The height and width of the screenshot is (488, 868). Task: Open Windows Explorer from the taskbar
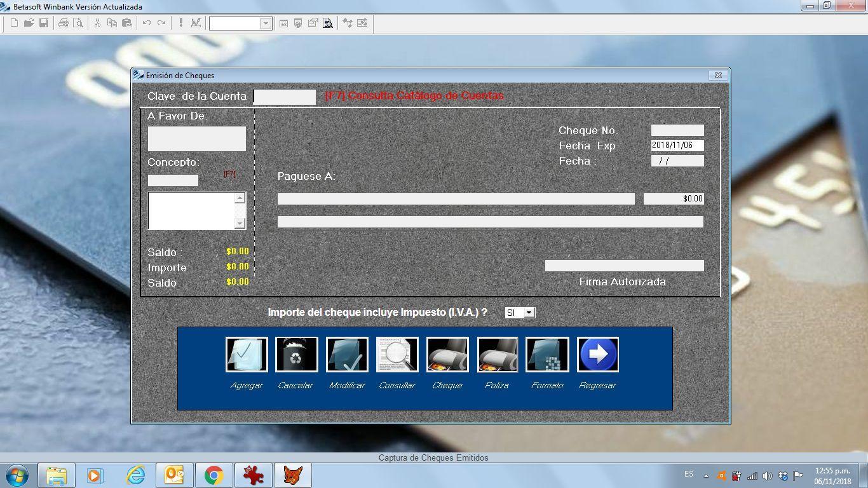[57, 475]
